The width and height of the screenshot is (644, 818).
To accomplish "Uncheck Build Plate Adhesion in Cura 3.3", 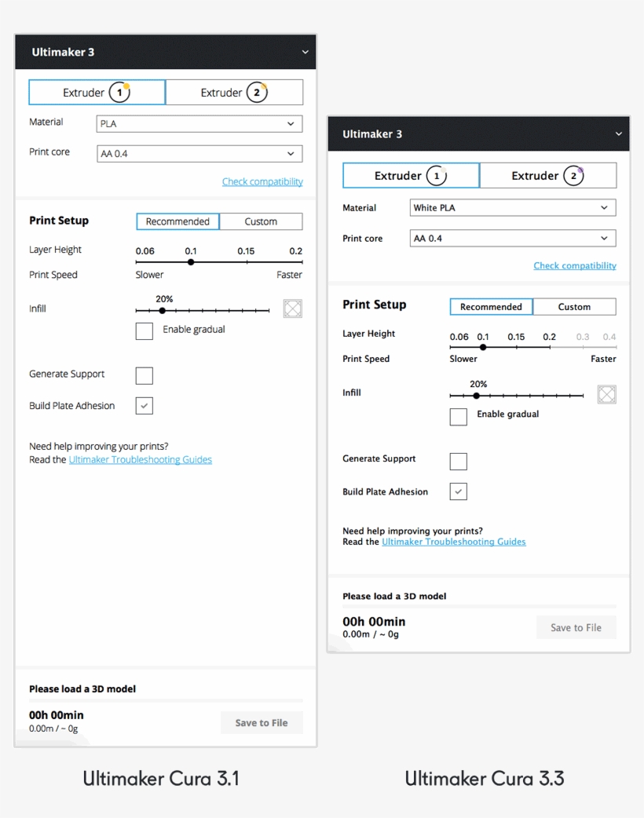I will point(459,491).
